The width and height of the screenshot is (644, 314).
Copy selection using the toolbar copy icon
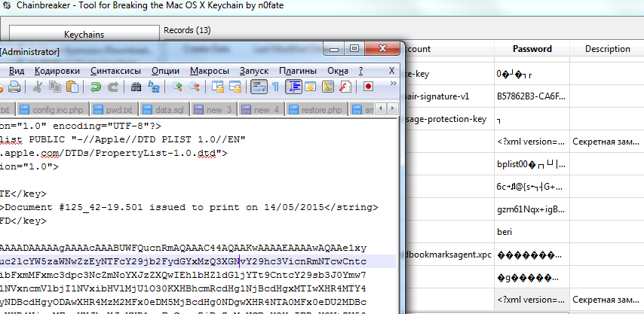click(55, 87)
